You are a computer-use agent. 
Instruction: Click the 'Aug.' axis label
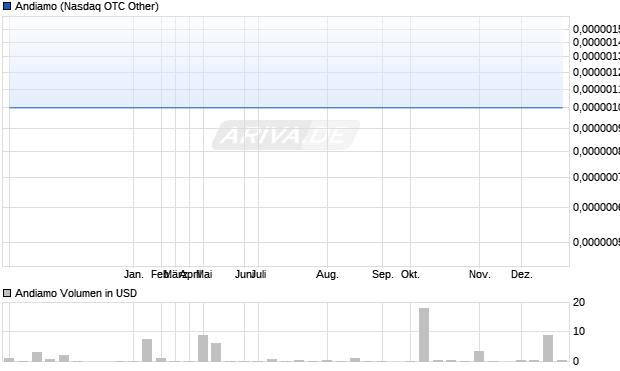coord(327,274)
